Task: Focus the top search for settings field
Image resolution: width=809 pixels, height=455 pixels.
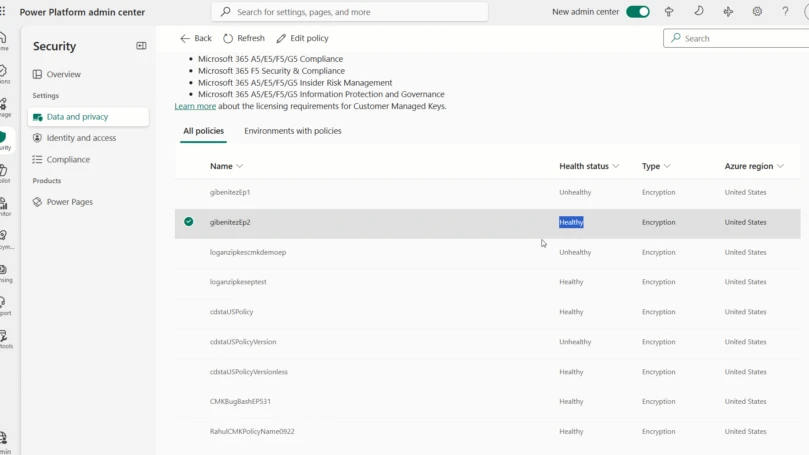Action: 350,12
